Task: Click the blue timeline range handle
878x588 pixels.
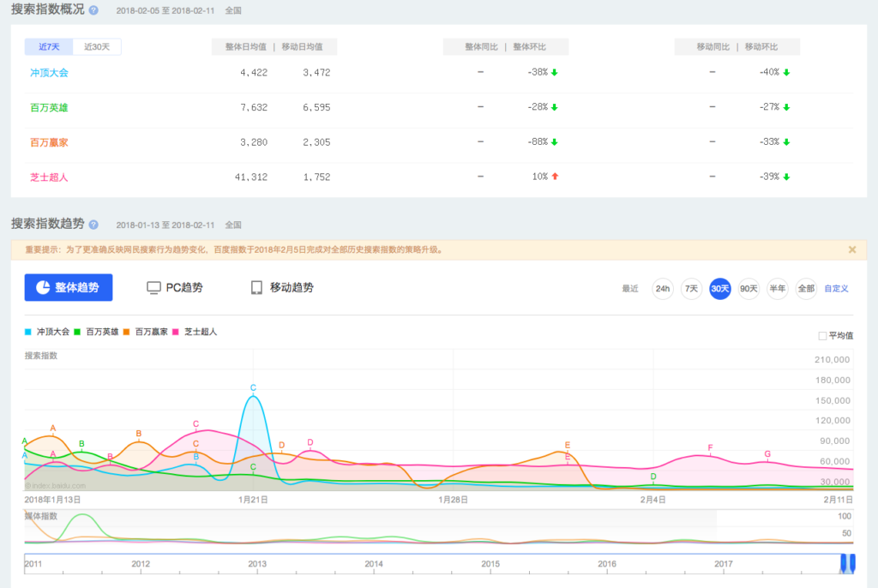Action: tap(847, 563)
